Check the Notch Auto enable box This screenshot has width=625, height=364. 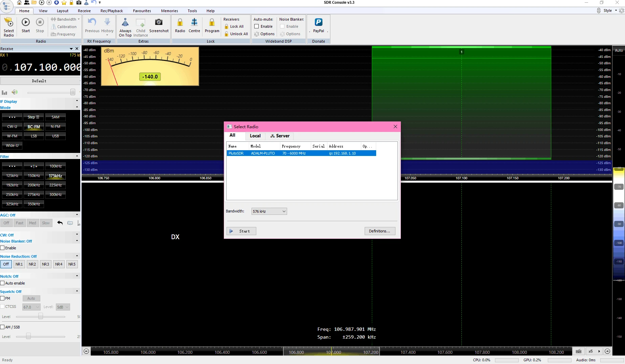tap(2, 283)
